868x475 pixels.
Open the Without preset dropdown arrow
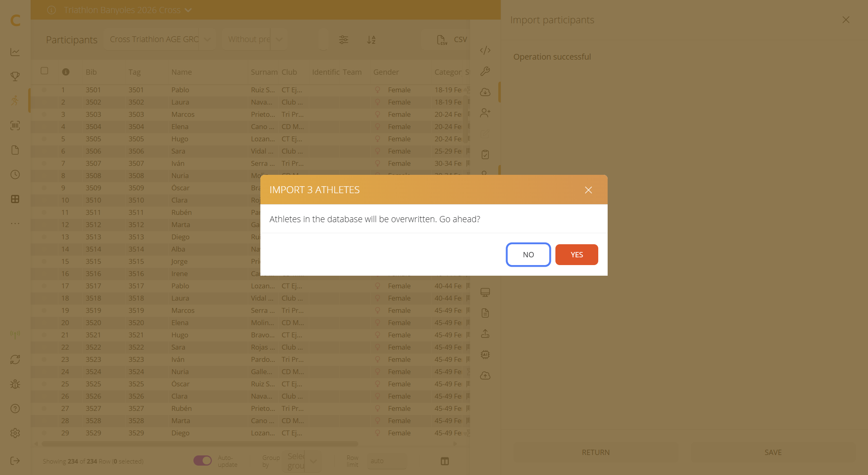point(279,39)
